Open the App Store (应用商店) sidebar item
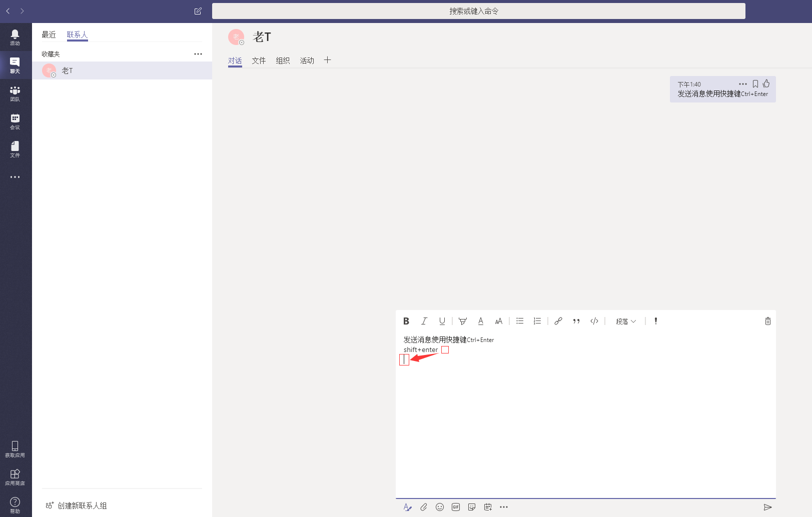Viewport: 812px width, 517px height. (15, 477)
